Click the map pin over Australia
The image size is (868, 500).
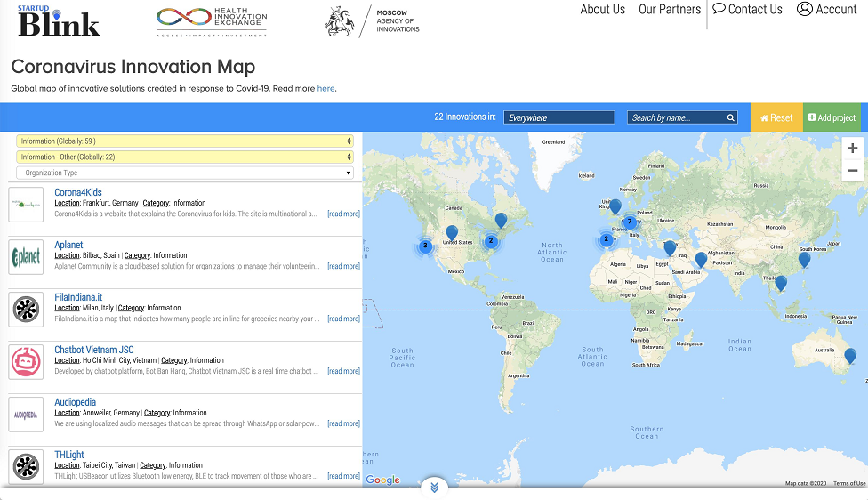click(850, 356)
